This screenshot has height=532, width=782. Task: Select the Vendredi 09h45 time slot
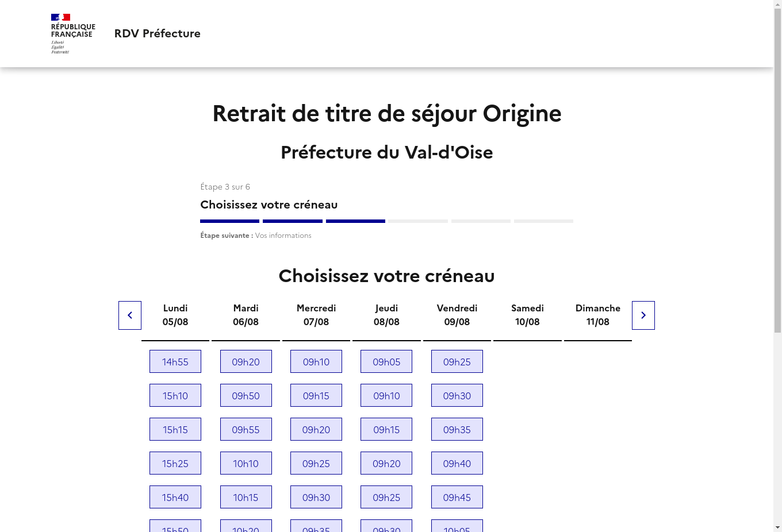457,497
